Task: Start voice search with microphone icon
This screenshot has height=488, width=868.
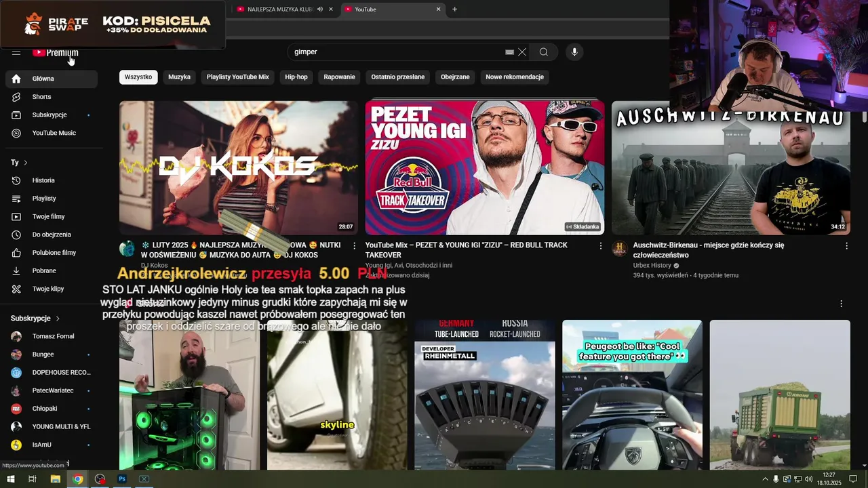Action: [x=574, y=52]
